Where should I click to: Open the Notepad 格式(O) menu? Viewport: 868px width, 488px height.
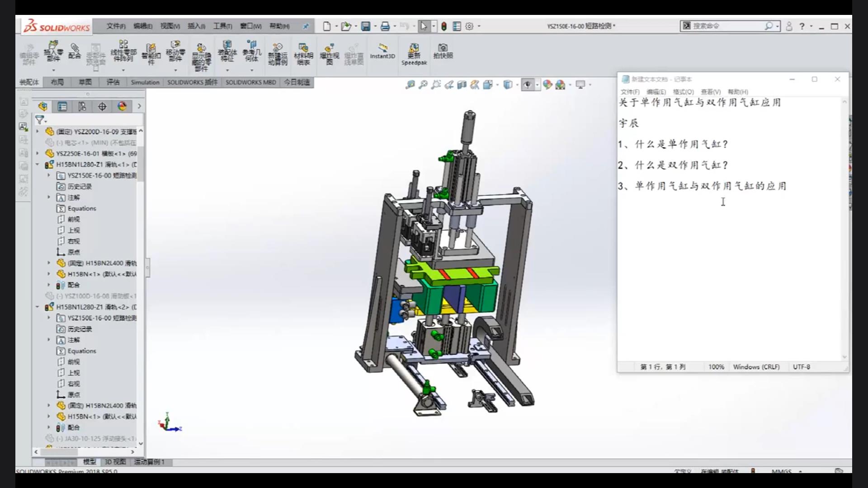683,92
